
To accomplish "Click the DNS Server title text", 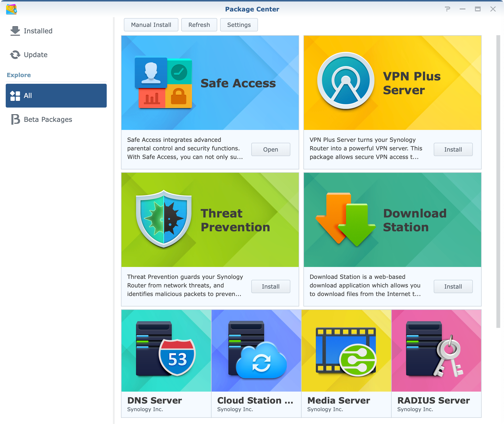I will pyautogui.click(x=154, y=400).
